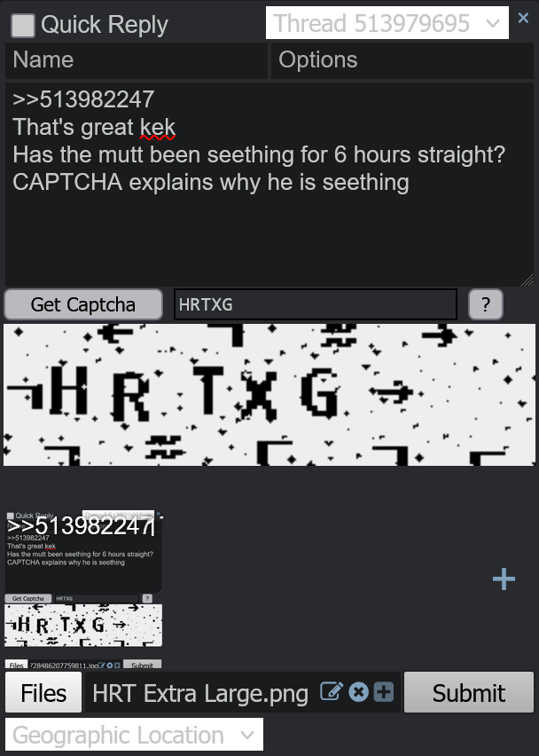Focus the Name input field

[x=137, y=60]
